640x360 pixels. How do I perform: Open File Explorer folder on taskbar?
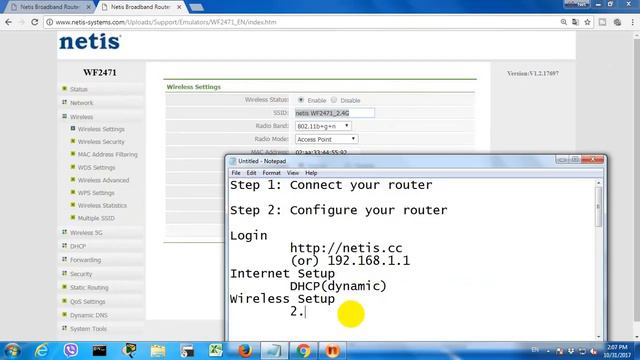tap(158, 351)
